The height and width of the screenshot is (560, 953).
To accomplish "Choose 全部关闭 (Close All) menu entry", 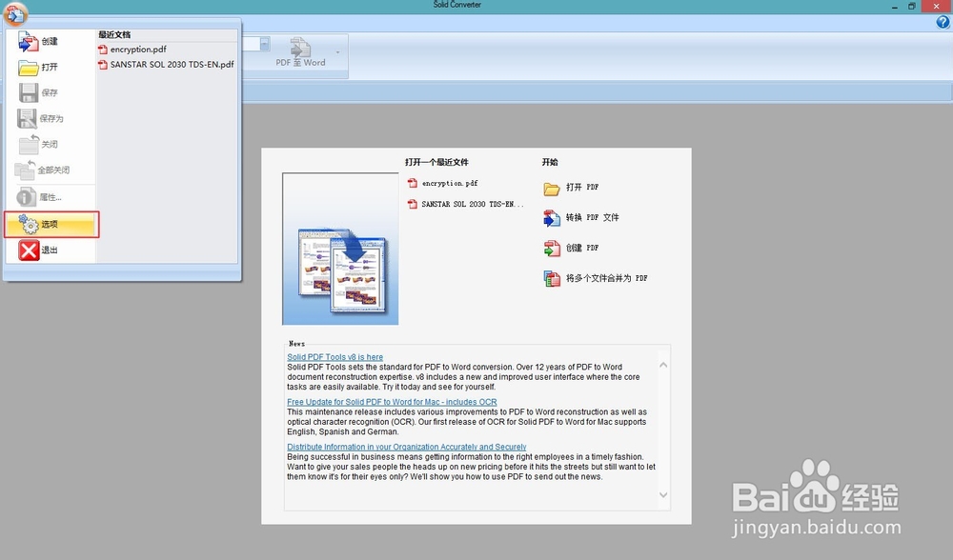I will pyautogui.click(x=50, y=170).
